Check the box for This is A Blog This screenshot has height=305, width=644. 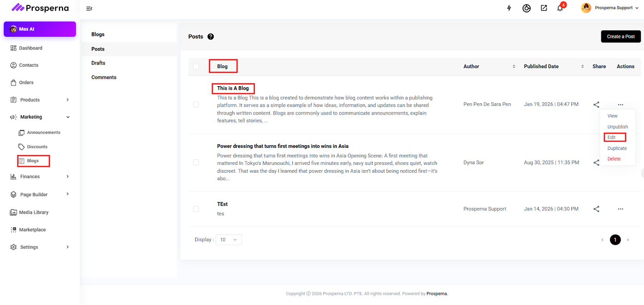pyautogui.click(x=196, y=105)
